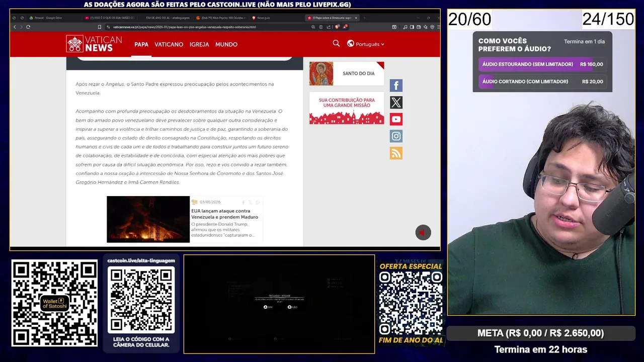The height and width of the screenshot is (362, 644).
Task: Open reader mode icon in address bar
Action: (321, 27)
